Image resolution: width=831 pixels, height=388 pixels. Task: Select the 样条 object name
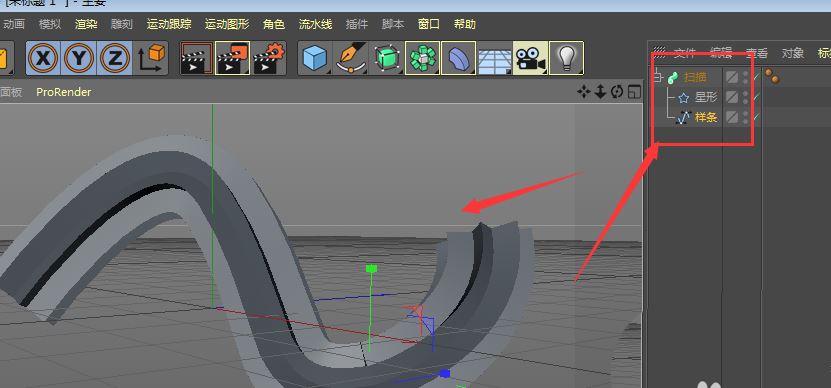click(706, 117)
